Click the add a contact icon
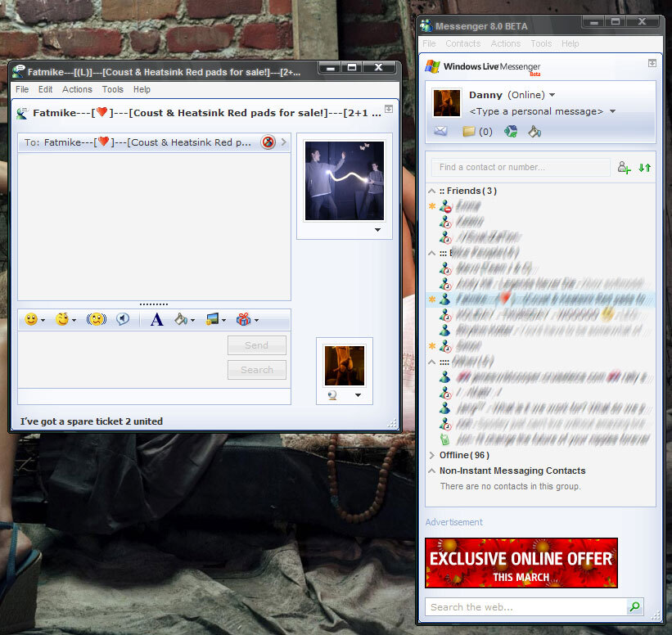This screenshot has width=672, height=635. (624, 167)
